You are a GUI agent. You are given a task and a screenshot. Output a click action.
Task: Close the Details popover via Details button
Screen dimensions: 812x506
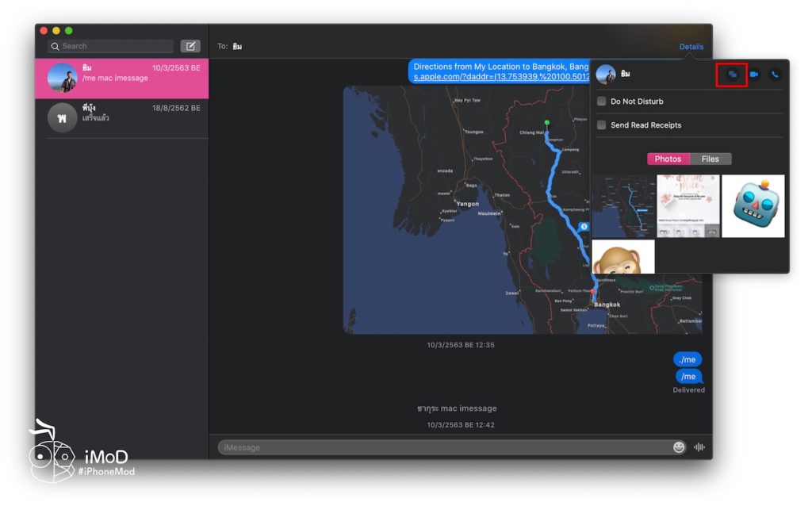click(x=691, y=47)
